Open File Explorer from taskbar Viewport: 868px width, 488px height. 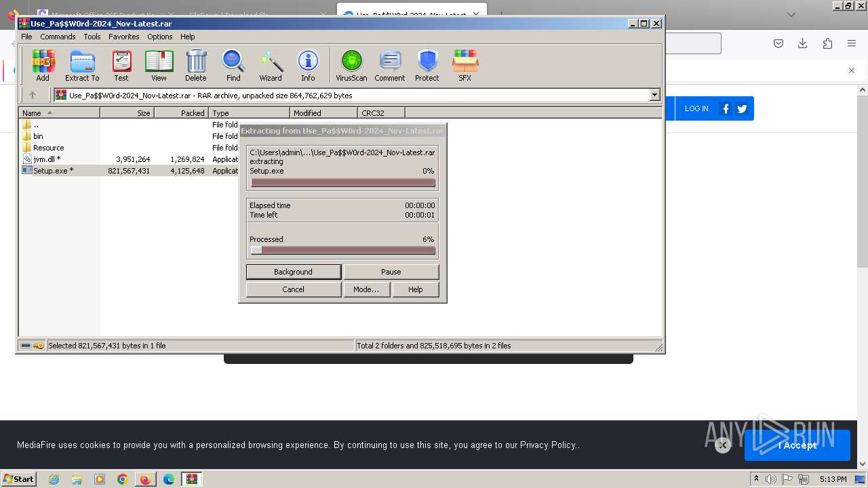coord(77,479)
